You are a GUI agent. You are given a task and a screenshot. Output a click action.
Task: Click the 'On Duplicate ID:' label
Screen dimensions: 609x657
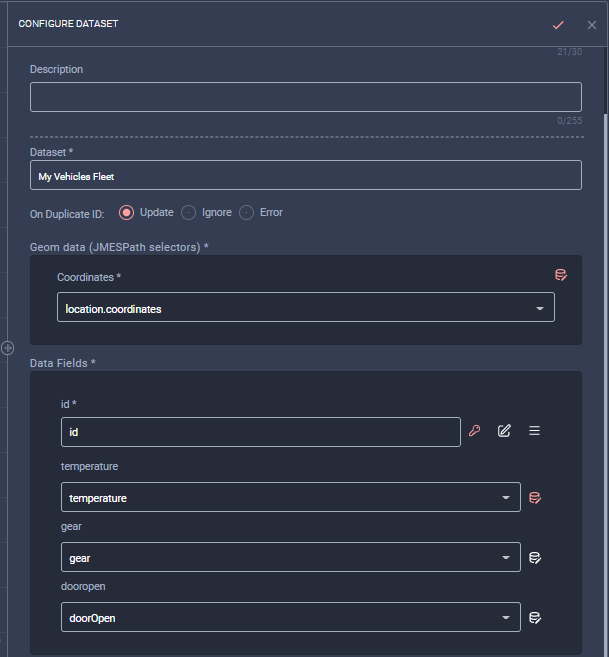pos(67,214)
